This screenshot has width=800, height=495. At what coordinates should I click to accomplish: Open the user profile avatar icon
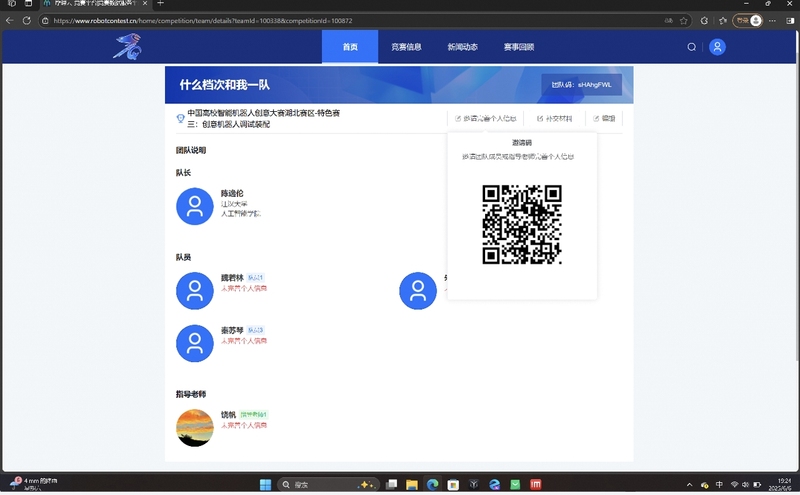717,47
